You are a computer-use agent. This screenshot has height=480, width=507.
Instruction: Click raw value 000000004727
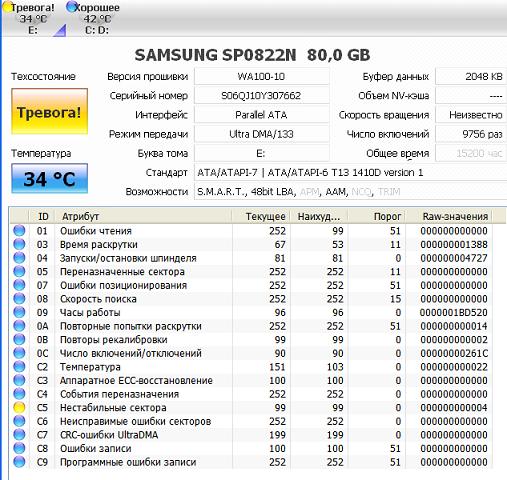pos(454,258)
